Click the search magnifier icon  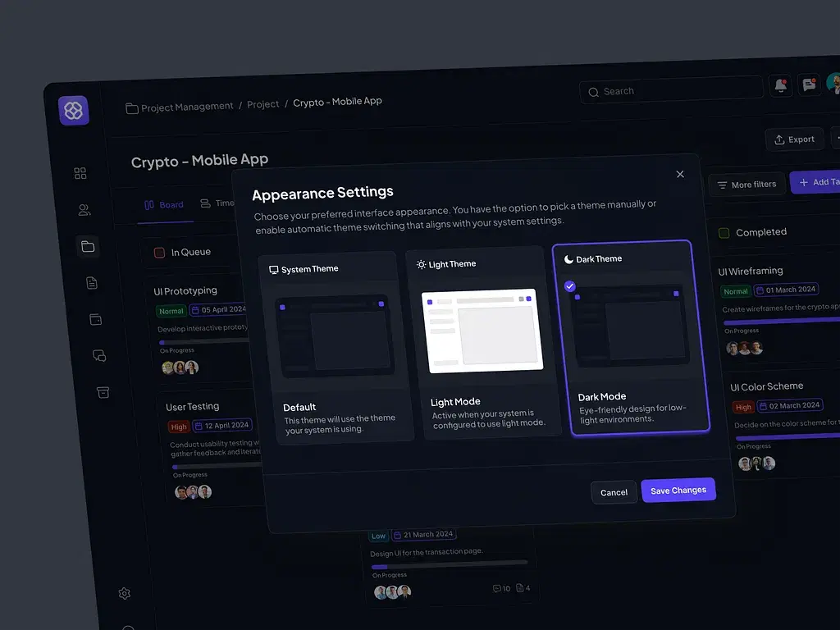(x=593, y=92)
